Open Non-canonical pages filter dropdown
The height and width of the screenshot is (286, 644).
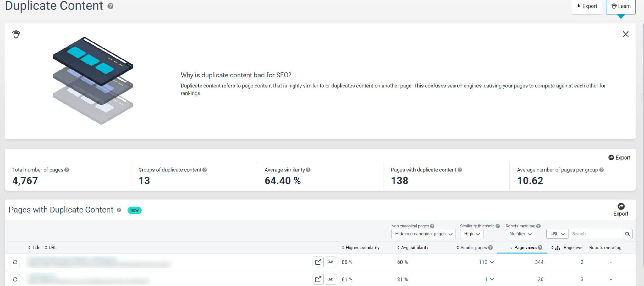pos(423,234)
